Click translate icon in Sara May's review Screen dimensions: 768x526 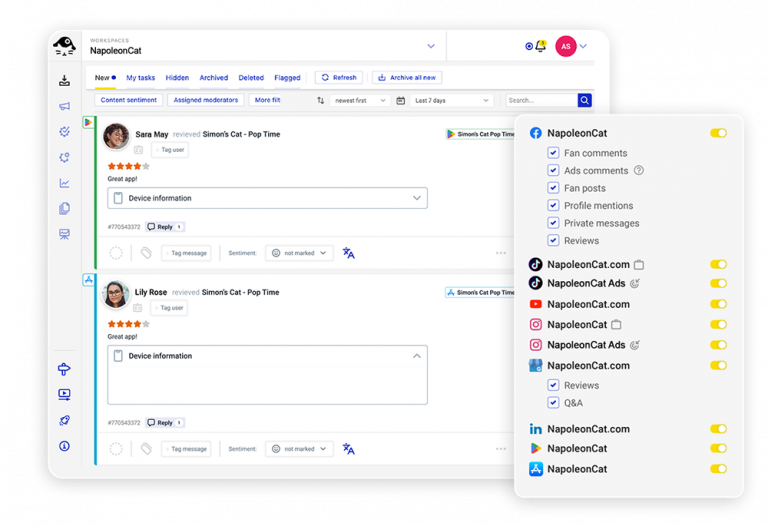point(349,253)
